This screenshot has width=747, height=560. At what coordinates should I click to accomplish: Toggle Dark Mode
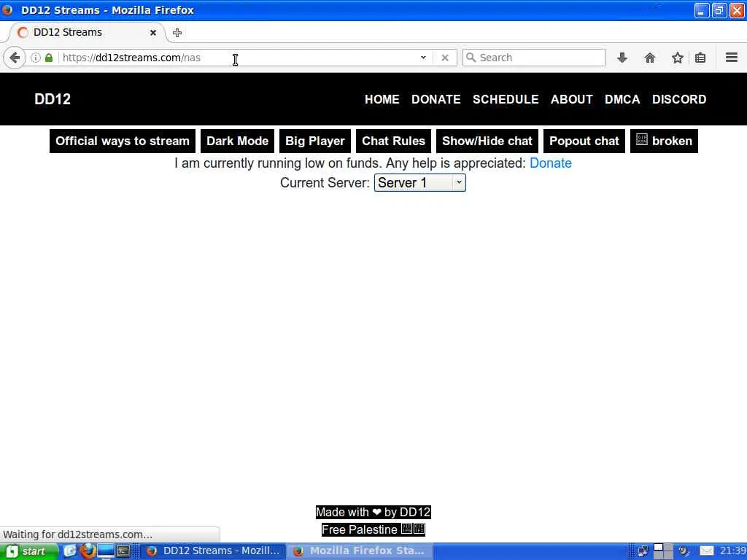point(237,141)
